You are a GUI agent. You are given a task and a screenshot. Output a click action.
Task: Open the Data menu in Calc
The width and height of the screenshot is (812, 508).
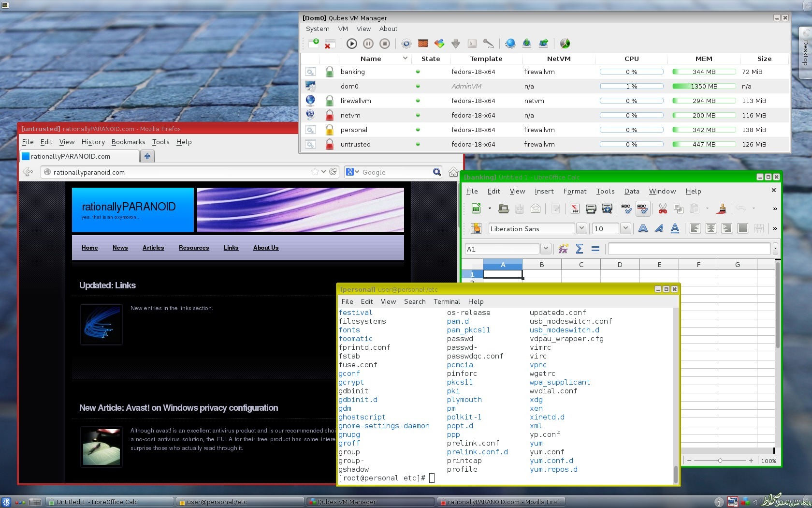coord(632,191)
